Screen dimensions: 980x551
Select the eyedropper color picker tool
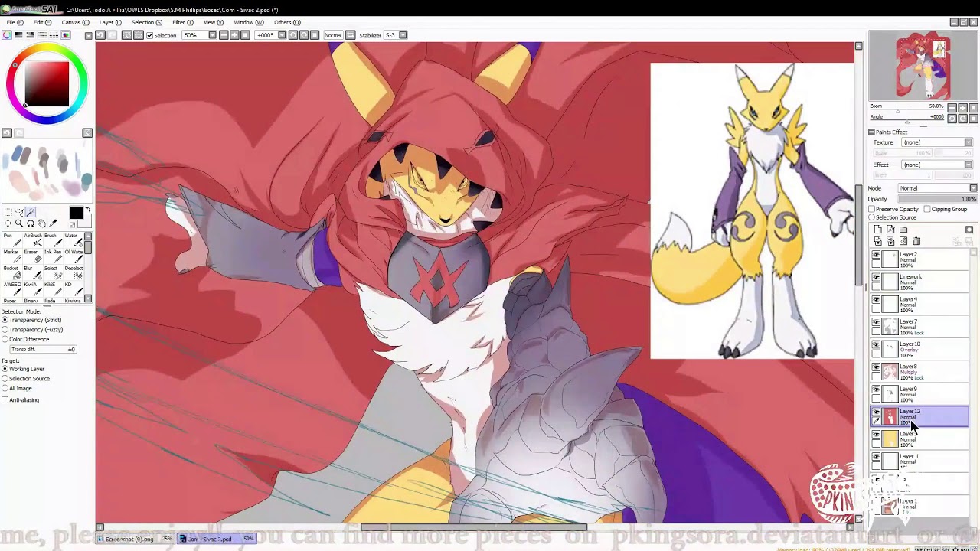(53, 223)
